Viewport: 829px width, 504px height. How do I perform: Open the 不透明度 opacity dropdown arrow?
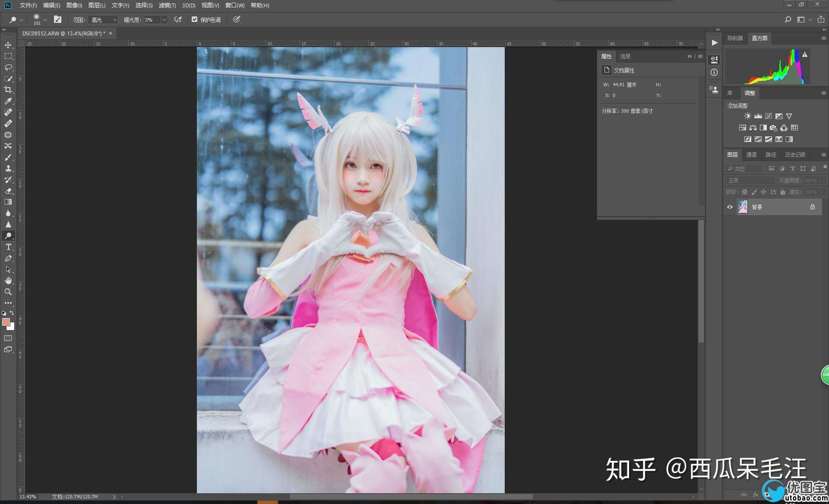(x=824, y=180)
